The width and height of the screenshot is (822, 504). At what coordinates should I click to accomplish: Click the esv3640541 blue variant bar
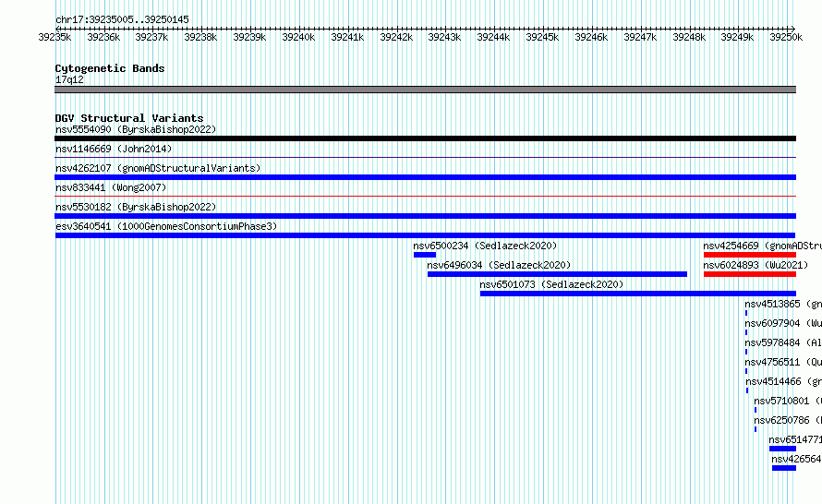(425, 235)
